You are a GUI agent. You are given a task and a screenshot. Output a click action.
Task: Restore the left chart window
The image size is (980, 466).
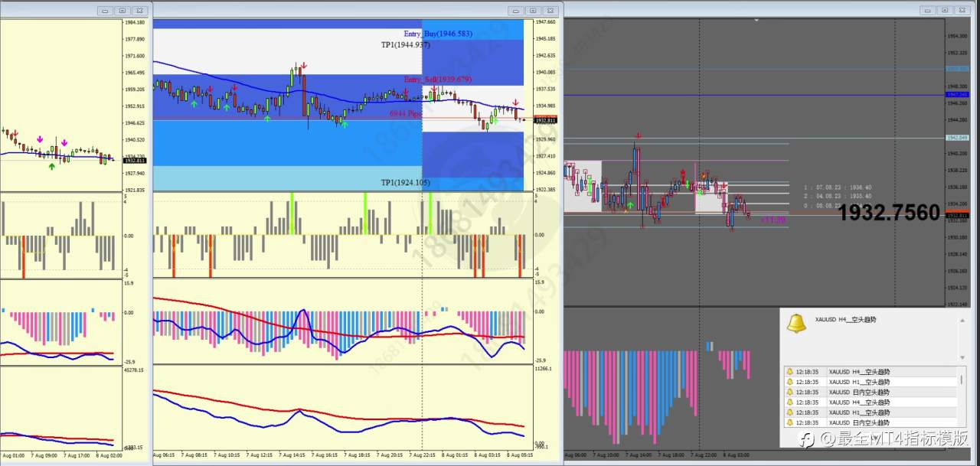coord(122,11)
